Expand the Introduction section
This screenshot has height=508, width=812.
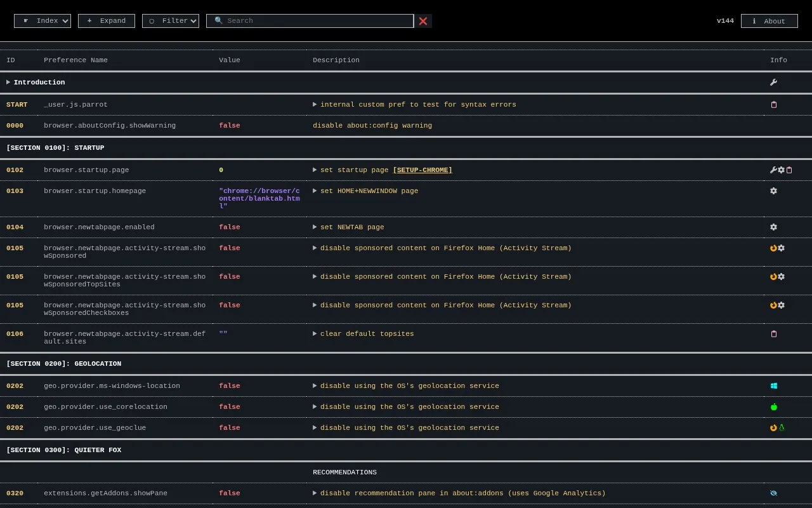(x=8, y=83)
